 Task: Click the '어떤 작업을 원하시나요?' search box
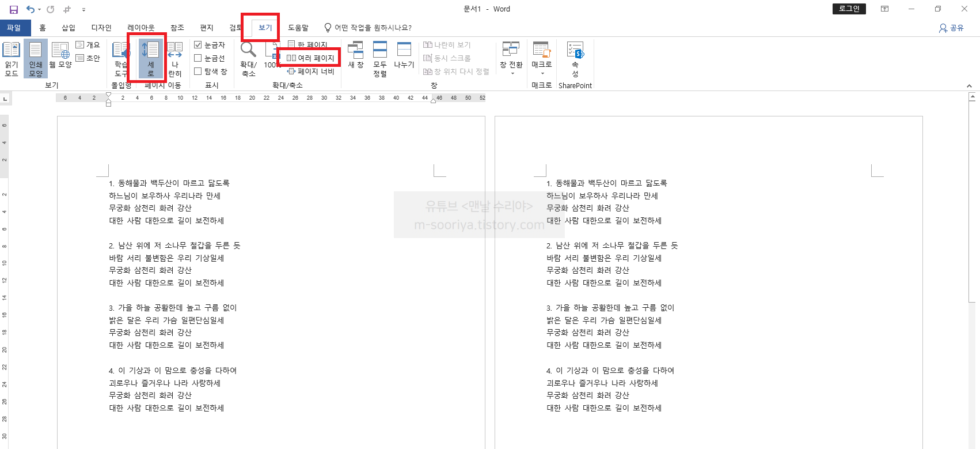[368, 28]
